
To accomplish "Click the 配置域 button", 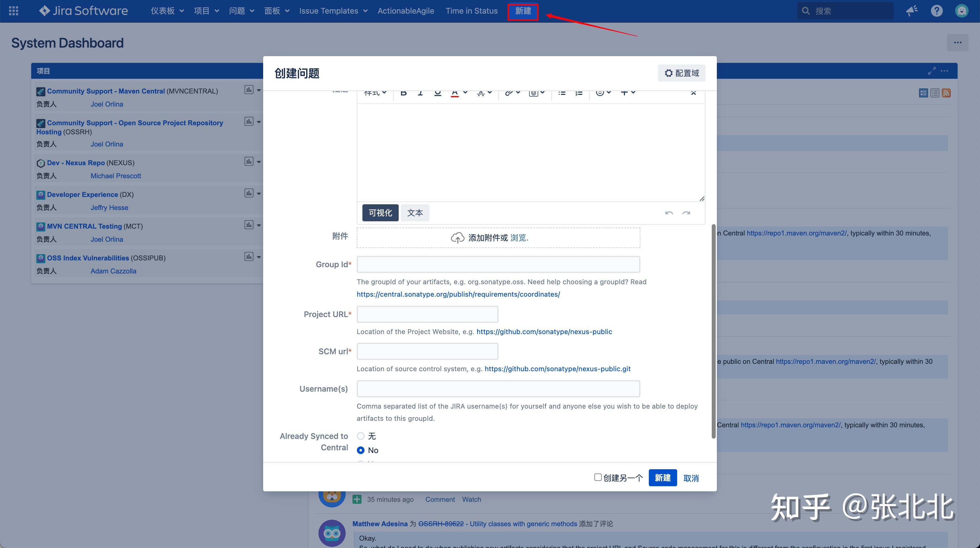I will tap(681, 73).
